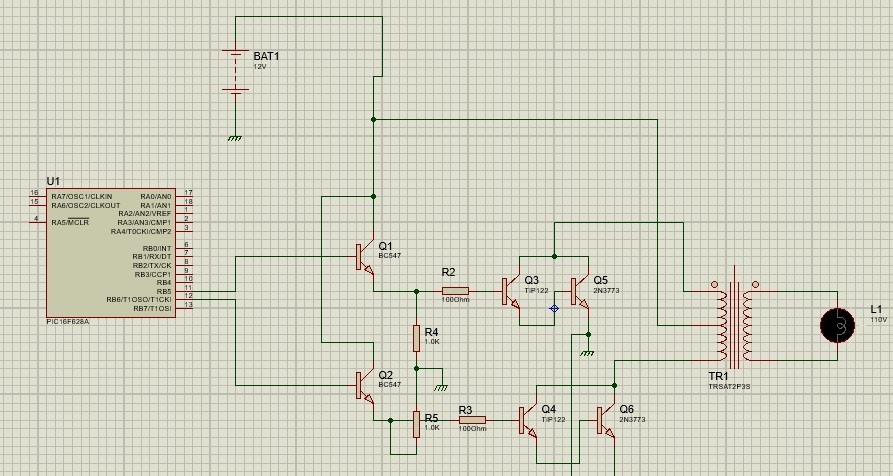Screen dimensions: 893x476
Task: Click the TR1 reference label
Action: coord(718,376)
